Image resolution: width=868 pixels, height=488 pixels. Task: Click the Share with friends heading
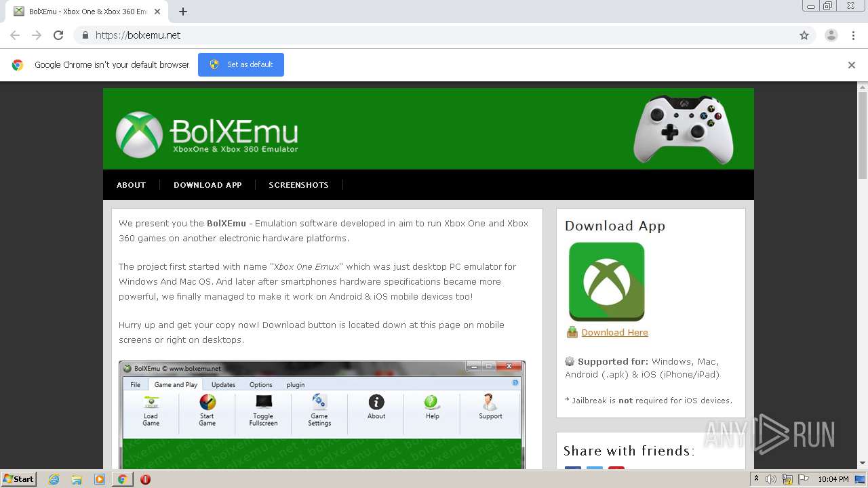click(629, 451)
